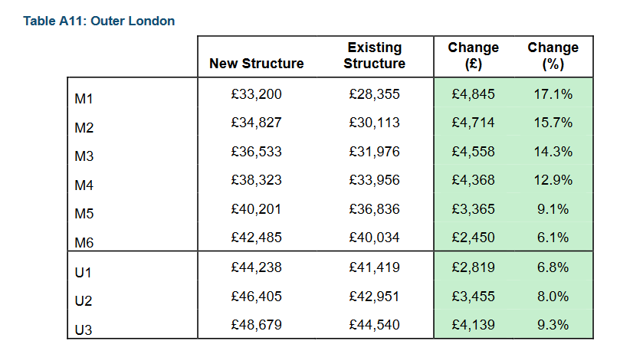The image size is (643, 364).
Task: Click the £42,485 new structure value
Action: coord(256,238)
